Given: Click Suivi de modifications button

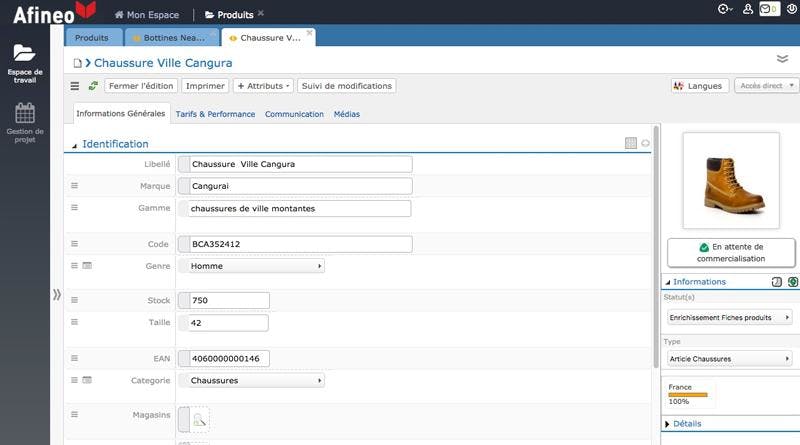Looking at the screenshot, I should coord(347,86).
